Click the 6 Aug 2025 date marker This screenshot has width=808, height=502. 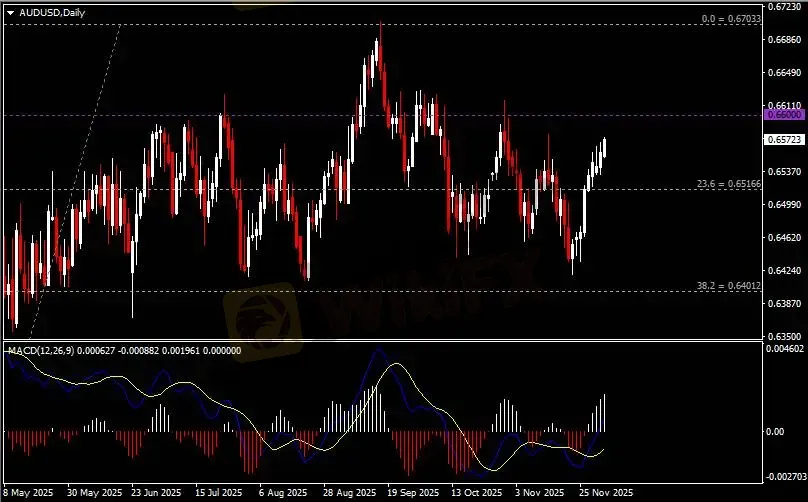click(283, 493)
